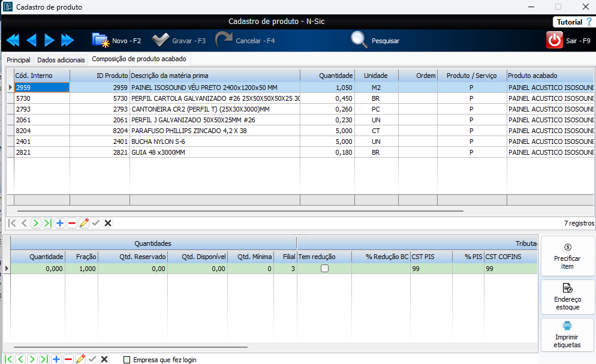Select row PERFIL CARTOLA GALVANIZADO #26
Screen dimensions: 596x364
click(x=300, y=98)
